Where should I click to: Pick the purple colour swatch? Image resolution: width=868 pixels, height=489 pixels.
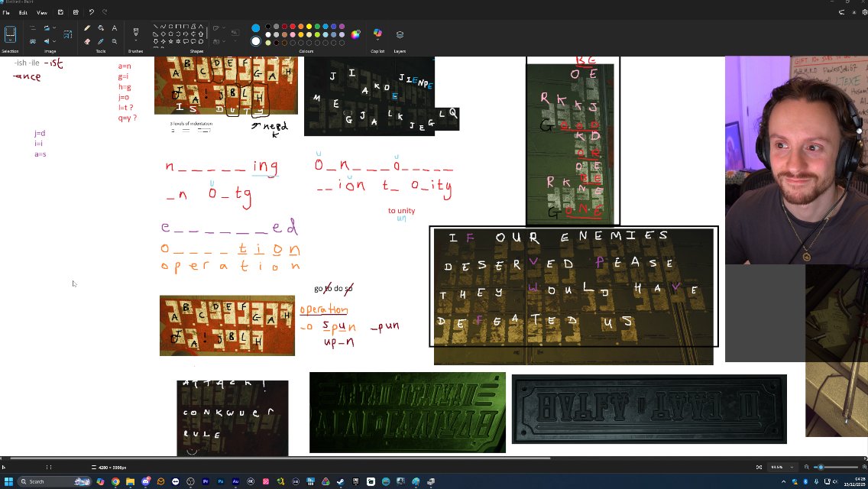point(342,26)
